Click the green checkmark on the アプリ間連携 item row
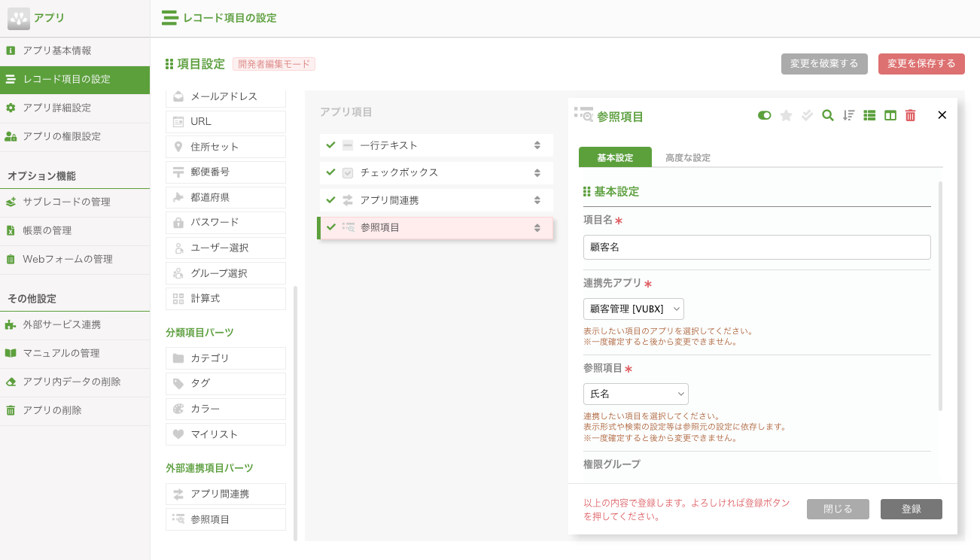The width and height of the screenshot is (980, 560). [330, 199]
